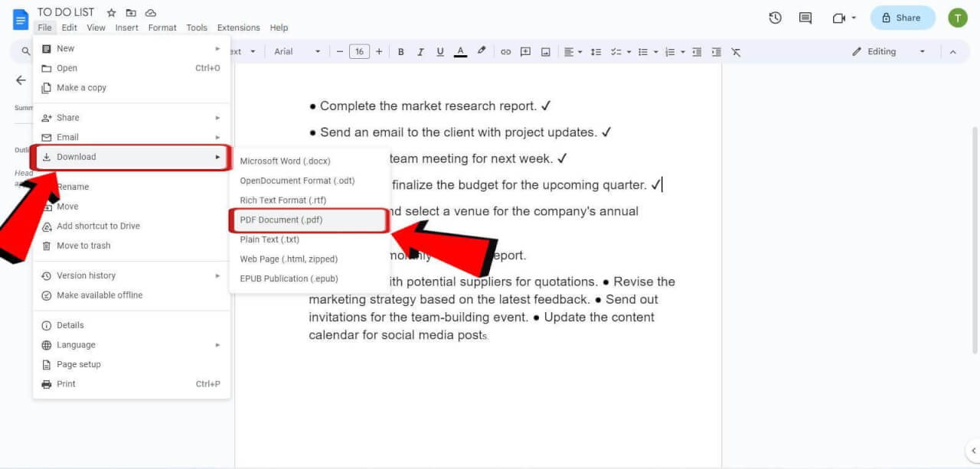Apply Italic formatting
This screenshot has width=980, height=469.
click(420, 51)
